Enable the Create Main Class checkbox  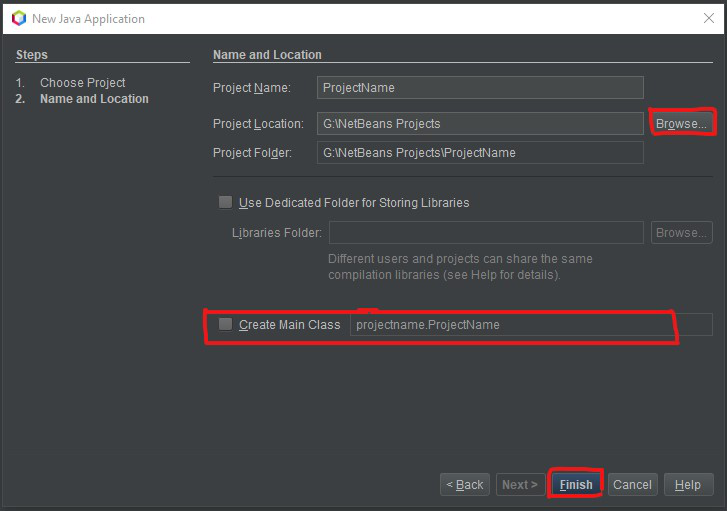tap(225, 324)
